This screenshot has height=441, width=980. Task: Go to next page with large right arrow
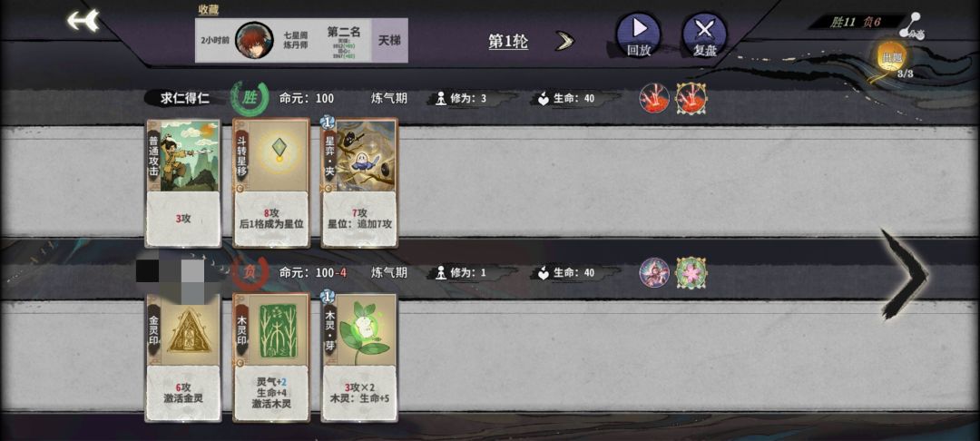904,273
